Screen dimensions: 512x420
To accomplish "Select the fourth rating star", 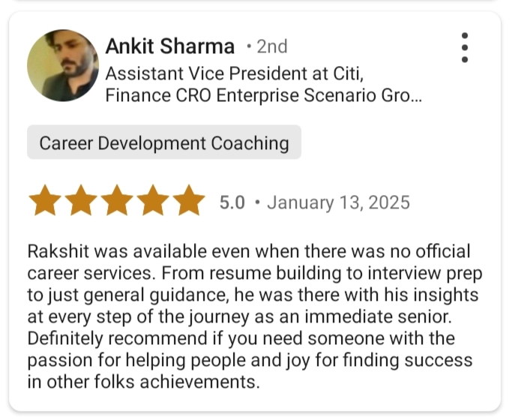I will (154, 202).
